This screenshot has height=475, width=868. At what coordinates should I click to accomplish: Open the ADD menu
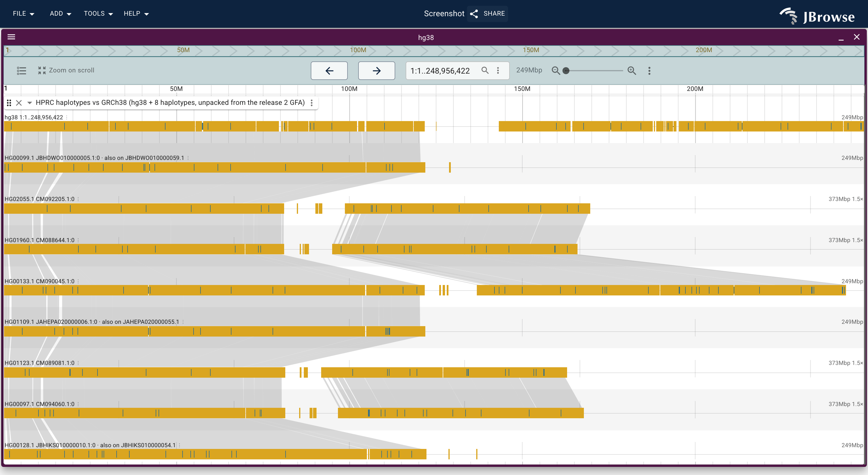60,14
